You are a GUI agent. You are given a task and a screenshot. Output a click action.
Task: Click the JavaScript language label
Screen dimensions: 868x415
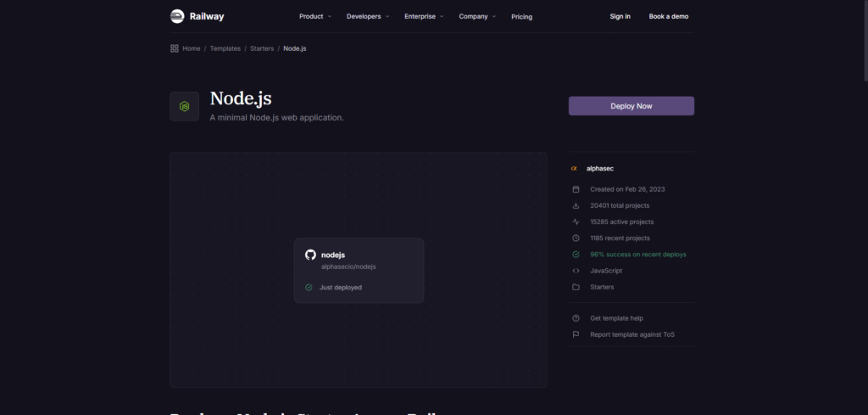point(606,271)
